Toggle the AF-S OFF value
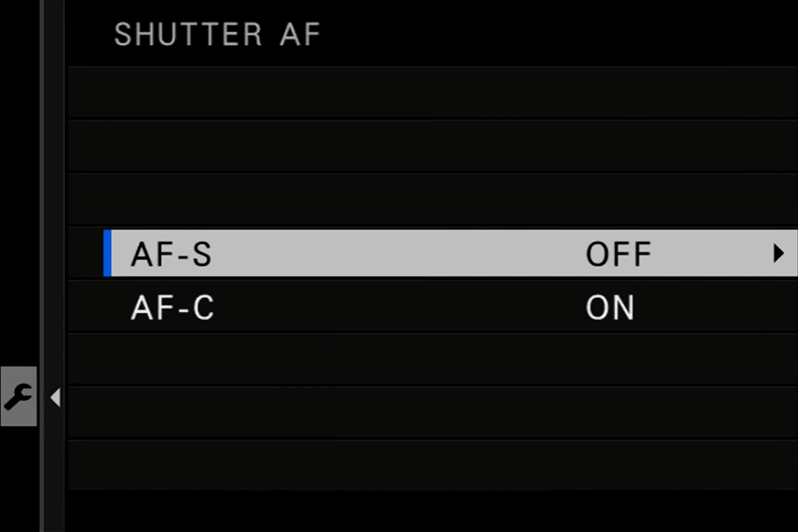 pos(618,254)
